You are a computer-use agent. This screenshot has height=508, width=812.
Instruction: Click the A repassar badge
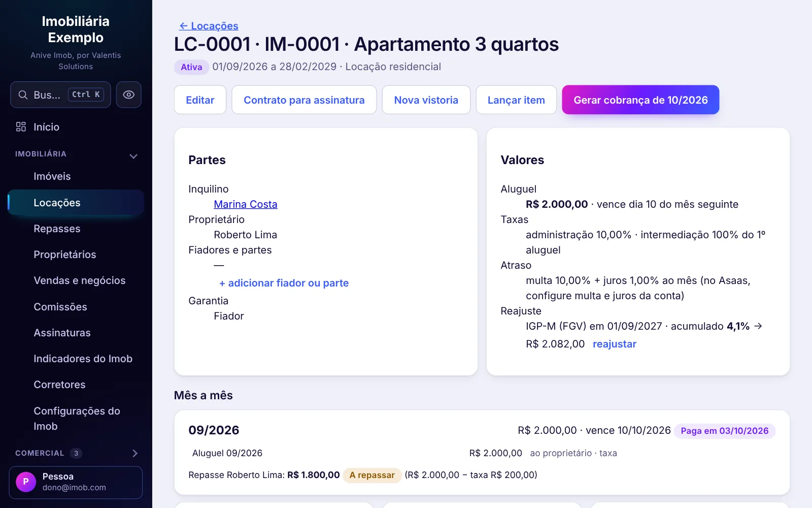[x=372, y=475]
